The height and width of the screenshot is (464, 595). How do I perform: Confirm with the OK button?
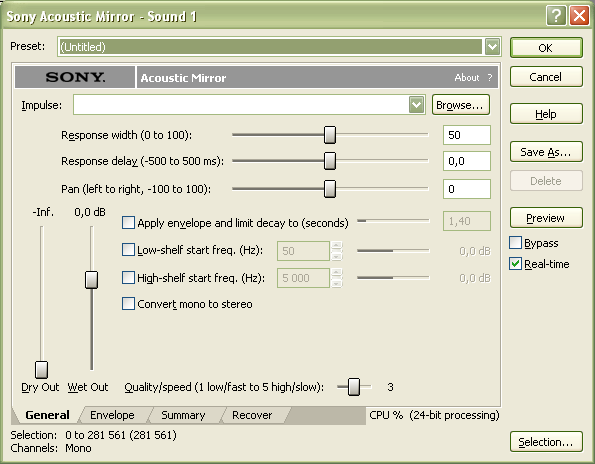pyautogui.click(x=546, y=48)
